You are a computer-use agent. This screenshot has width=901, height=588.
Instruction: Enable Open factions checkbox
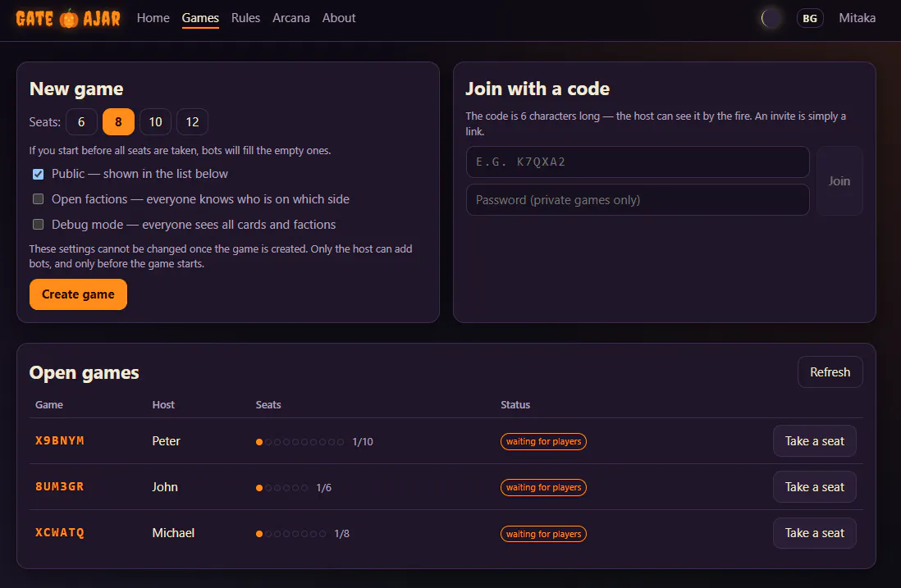point(38,199)
